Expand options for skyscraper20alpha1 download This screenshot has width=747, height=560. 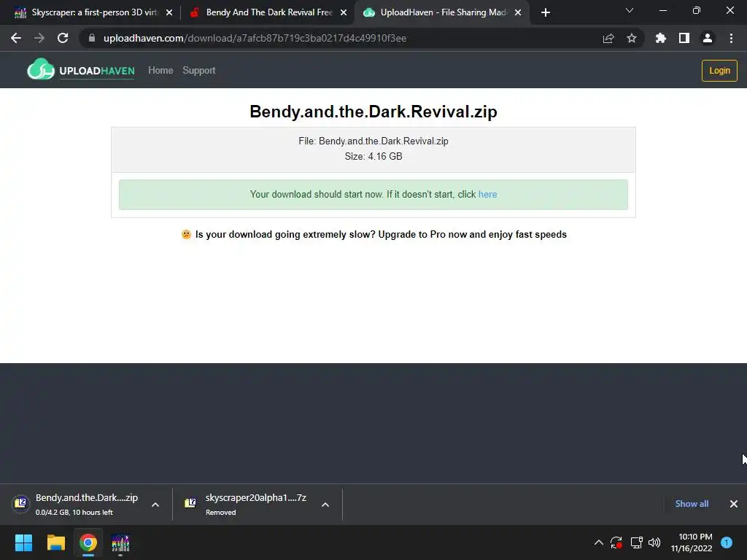click(x=325, y=505)
